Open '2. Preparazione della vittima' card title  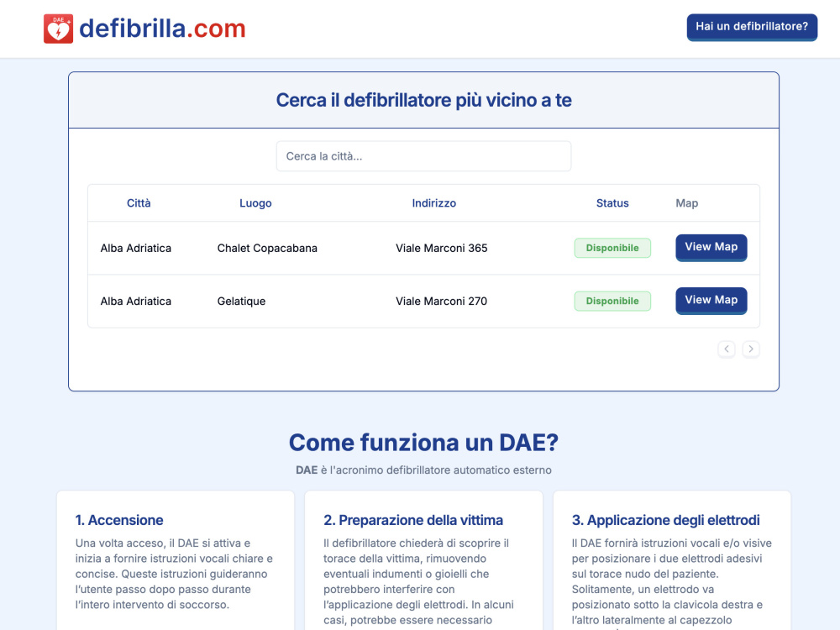click(x=413, y=520)
